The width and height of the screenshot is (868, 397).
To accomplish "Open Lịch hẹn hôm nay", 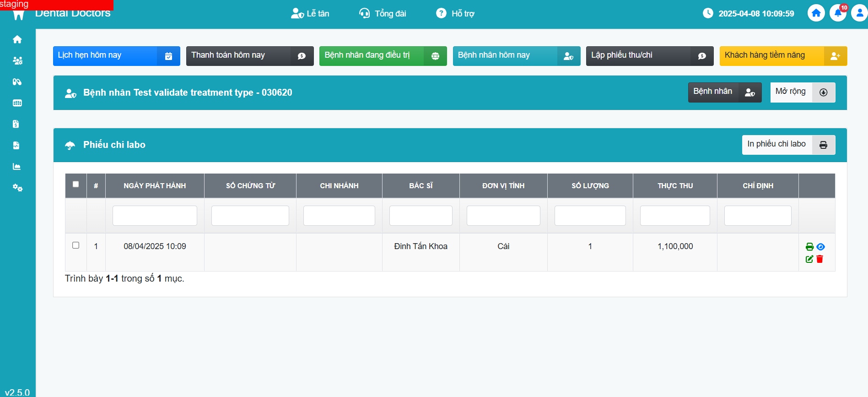I will 116,56.
